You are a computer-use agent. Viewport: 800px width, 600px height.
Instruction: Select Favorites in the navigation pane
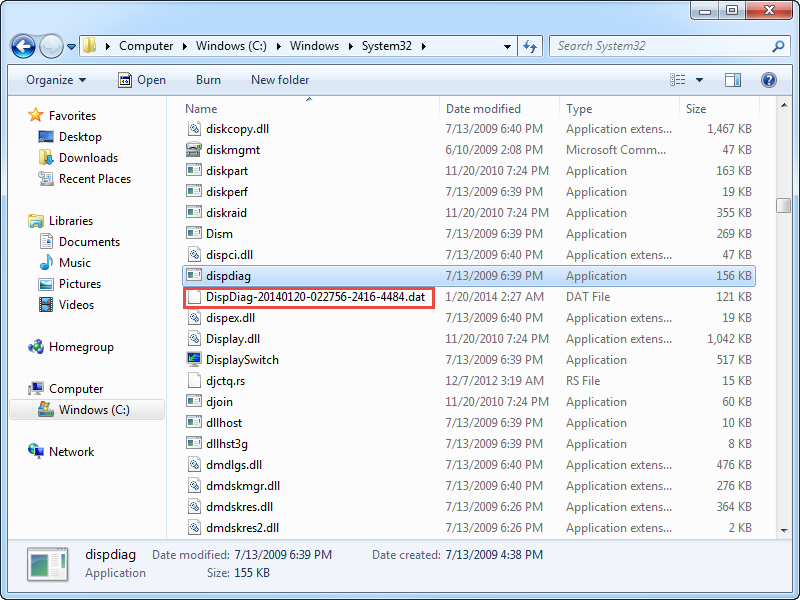[72, 116]
